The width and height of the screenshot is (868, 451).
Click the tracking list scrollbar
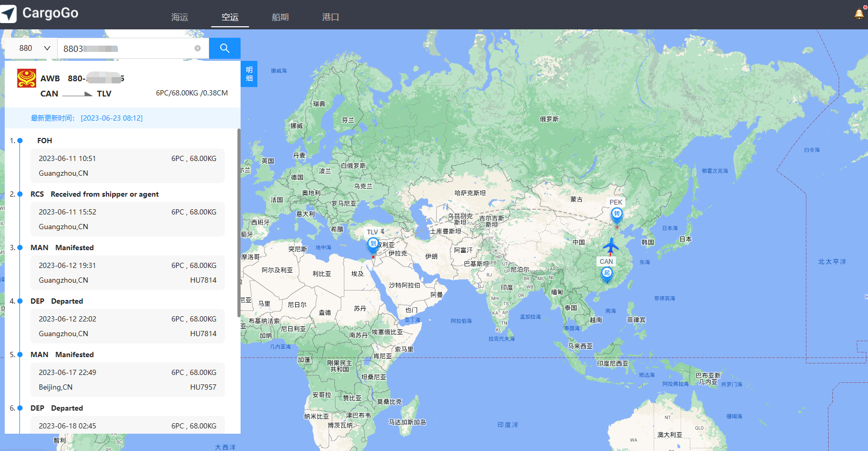click(x=239, y=223)
